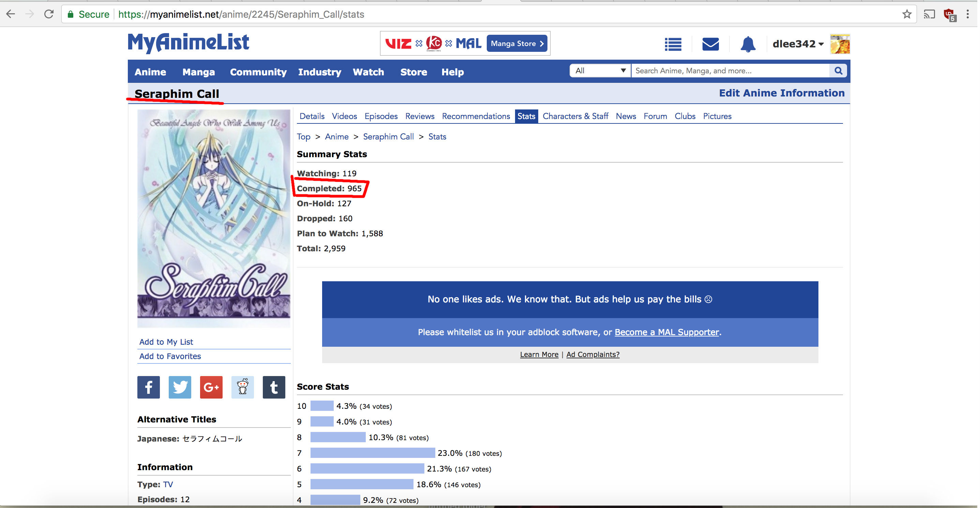Click the browser forward arrow
The height and width of the screenshot is (508, 980).
click(30, 14)
